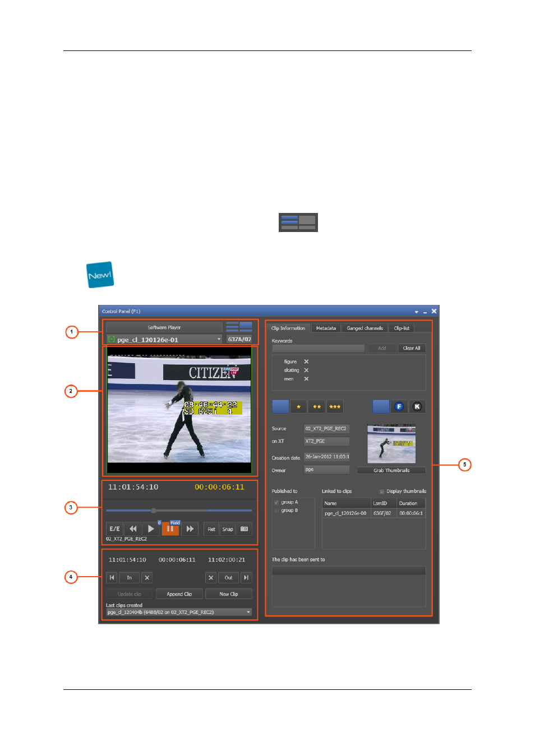Viewport: 535px width, 756px height.
Task: Click the Clear All keywords button
Action: (412, 349)
